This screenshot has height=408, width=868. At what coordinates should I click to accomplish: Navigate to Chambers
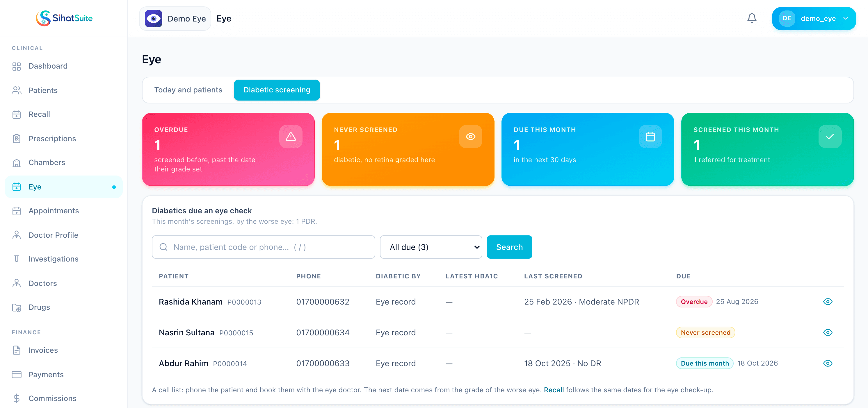coord(64,162)
